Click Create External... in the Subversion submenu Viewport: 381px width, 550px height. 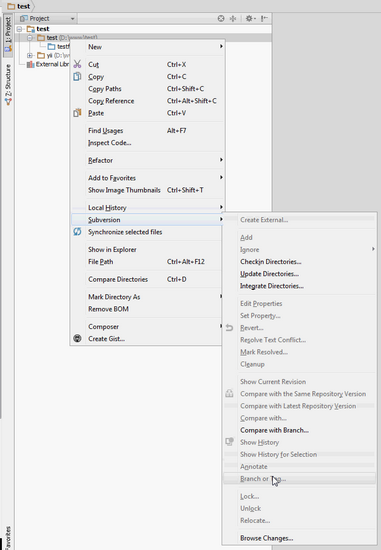tap(264, 220)
